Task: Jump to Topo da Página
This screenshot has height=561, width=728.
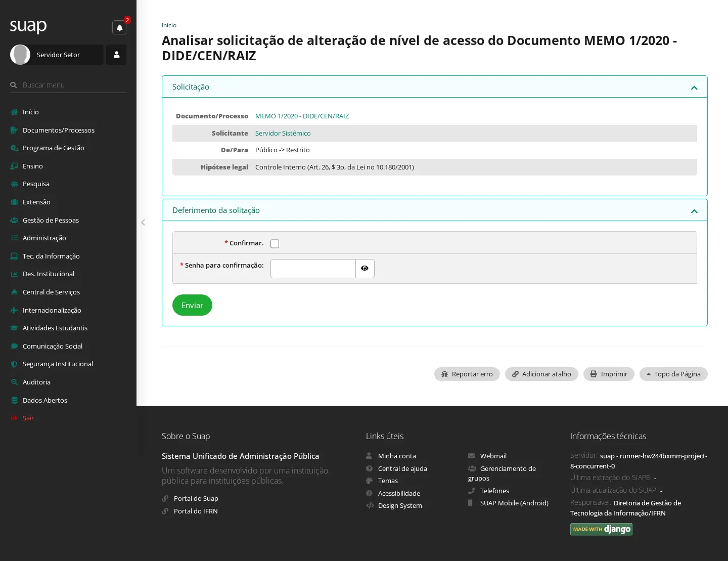Action: click(673, 374)
